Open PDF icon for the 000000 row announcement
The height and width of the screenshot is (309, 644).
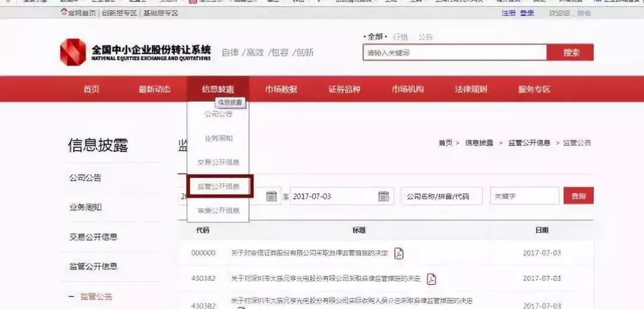coord(399,254)
